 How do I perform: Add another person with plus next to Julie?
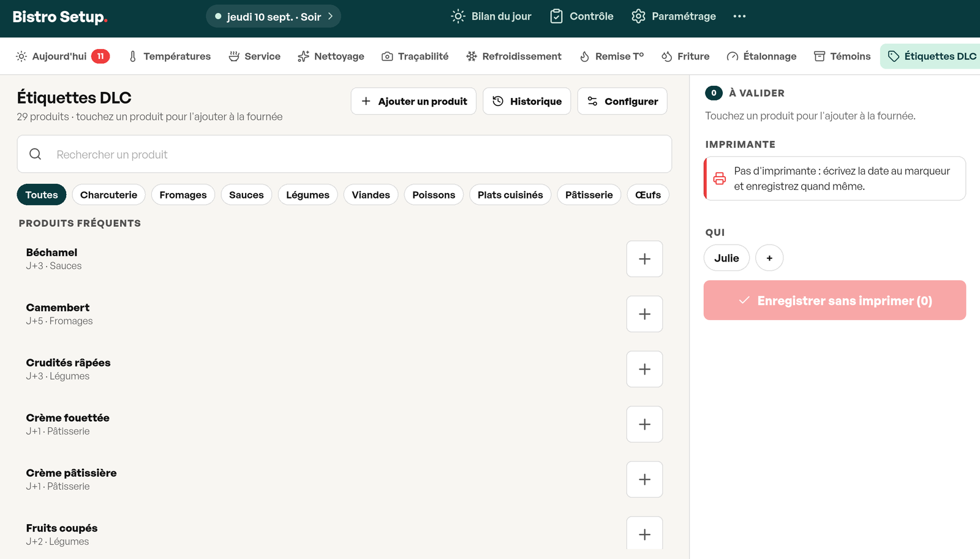click(x=769, y=258)
